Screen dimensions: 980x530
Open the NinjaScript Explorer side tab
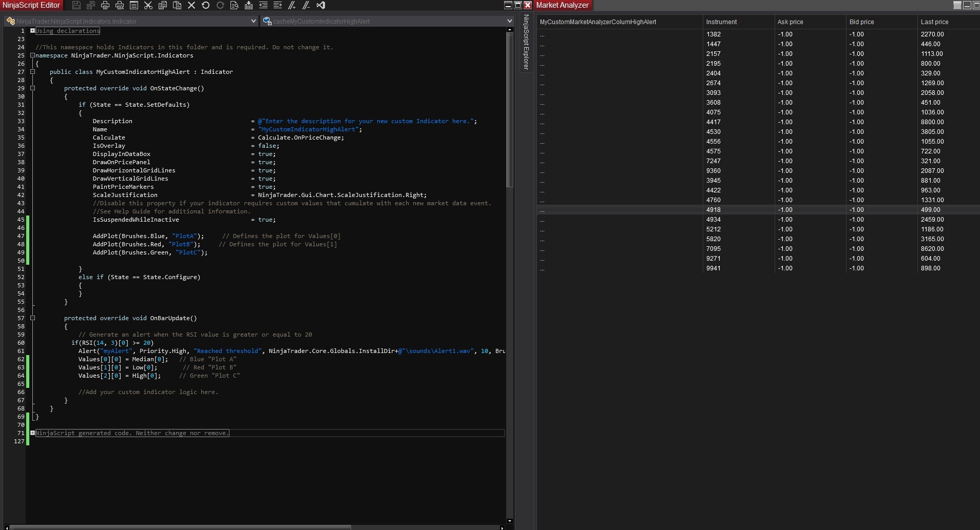526,42
